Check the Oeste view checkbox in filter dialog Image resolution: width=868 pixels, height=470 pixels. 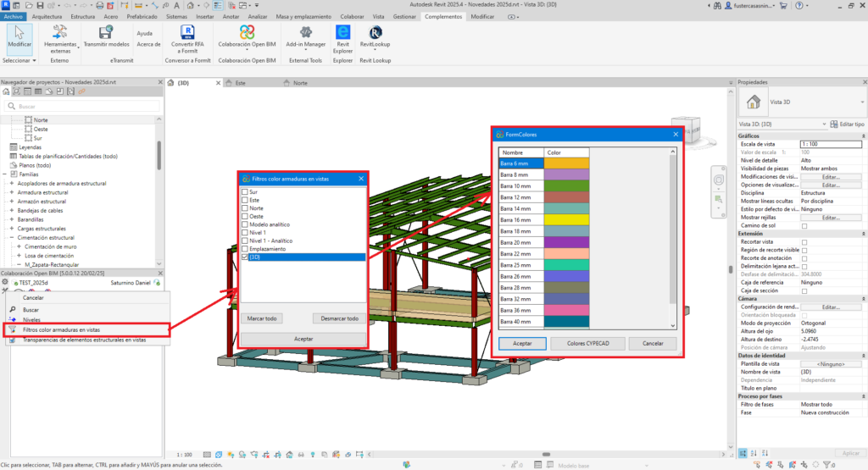pos(245,216)
